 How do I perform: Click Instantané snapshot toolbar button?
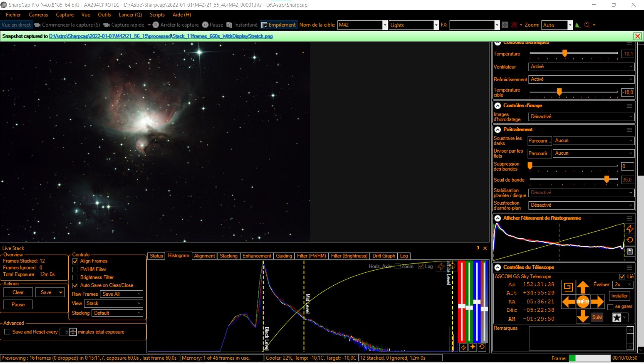coord(242,25)
